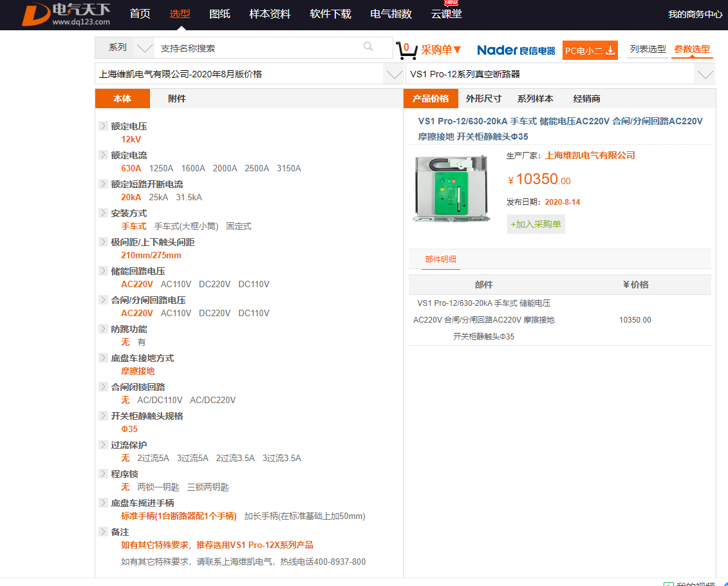Click the PC电小二 download icon

[610, 50]
